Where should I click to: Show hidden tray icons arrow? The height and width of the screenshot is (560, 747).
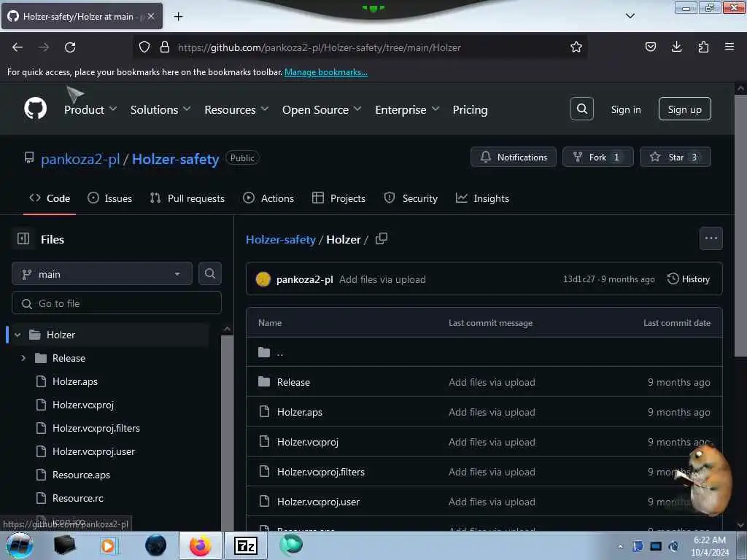pos(620,546)
